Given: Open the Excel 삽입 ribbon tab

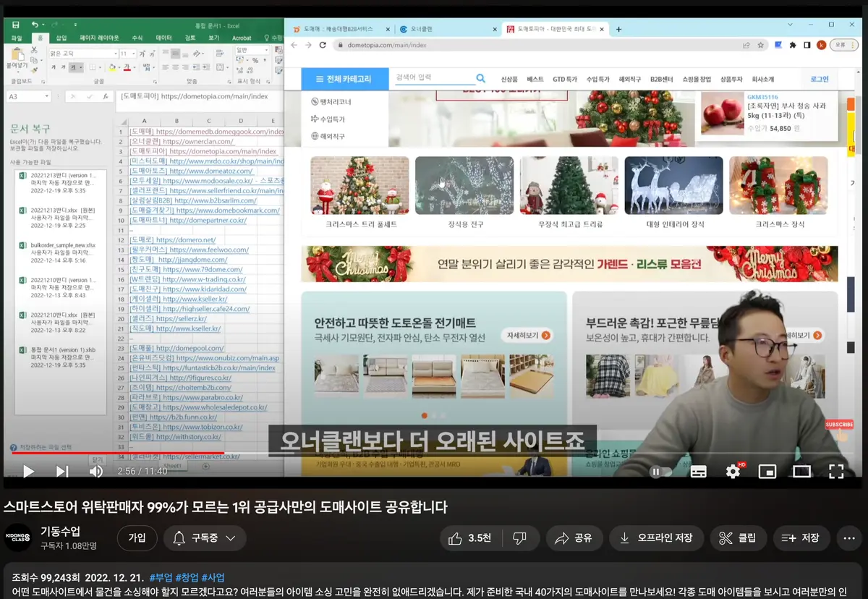Looking at the screenshot, I should tap(61, 38).
